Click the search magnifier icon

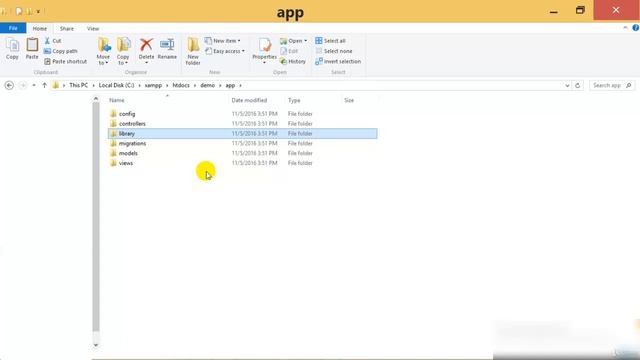tap(629, 85)
